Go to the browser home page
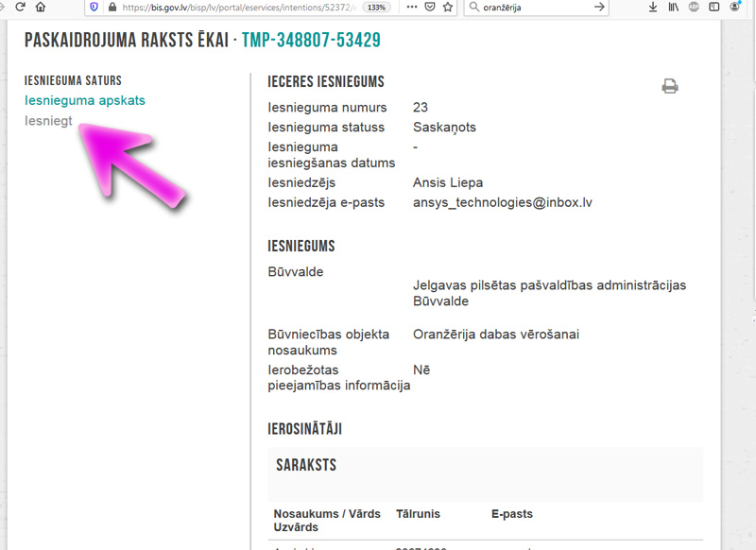Image resolution: width=756 pixels, height=550 pixels. 40,7
